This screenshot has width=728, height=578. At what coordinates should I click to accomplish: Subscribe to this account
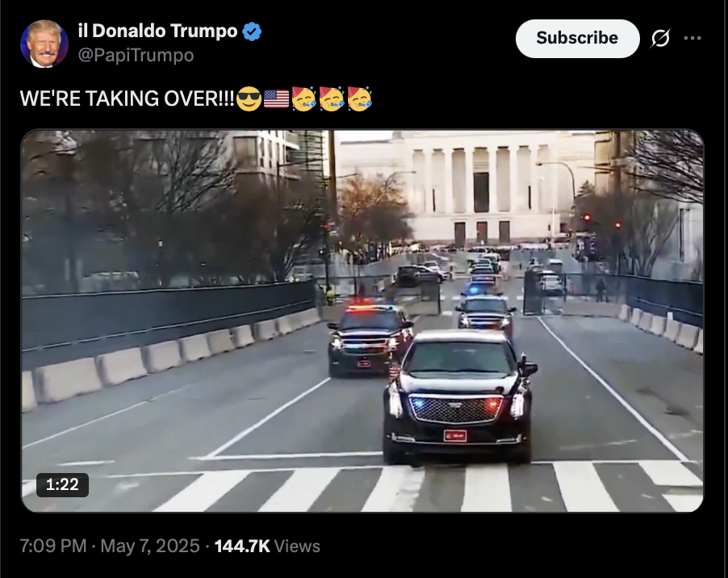(x=577, y=38)
